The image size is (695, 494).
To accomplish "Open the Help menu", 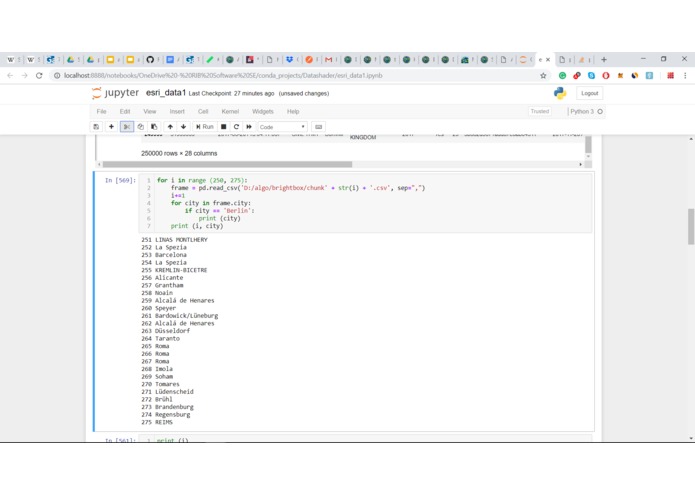I will (293, 112).
